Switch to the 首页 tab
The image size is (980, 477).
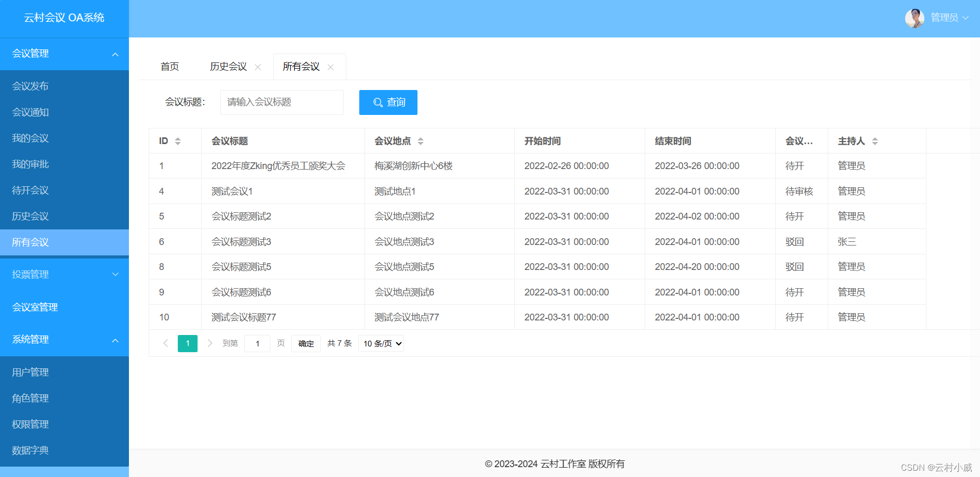(169, 67)
